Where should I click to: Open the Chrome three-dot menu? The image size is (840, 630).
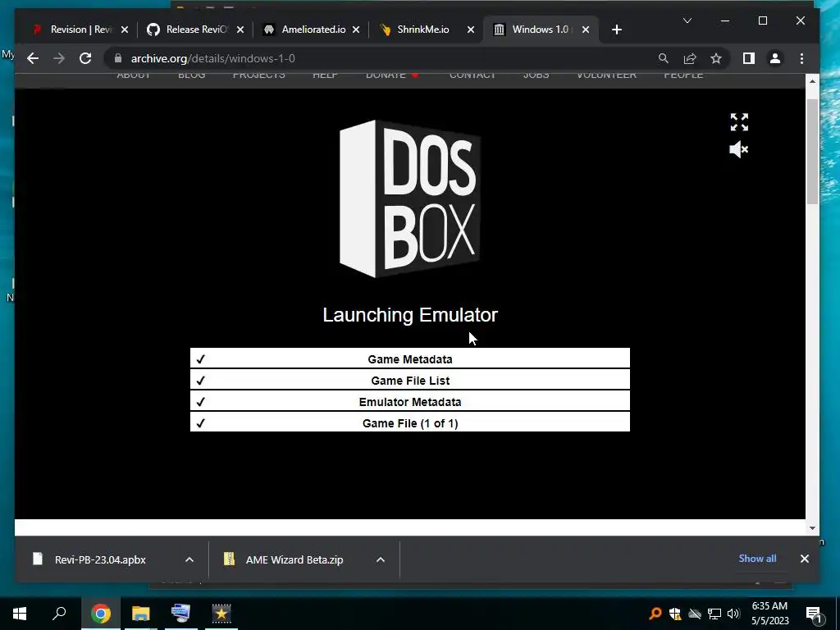(x=801, y=58)
